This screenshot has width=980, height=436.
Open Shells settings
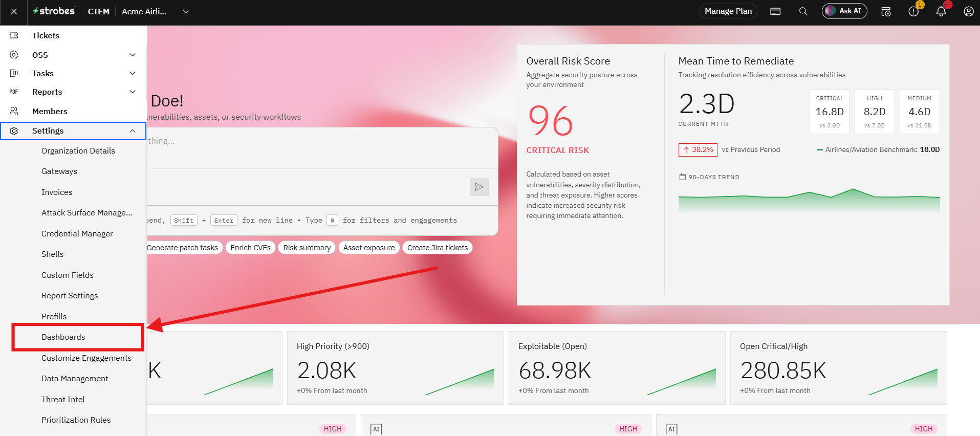click(53, 254)
